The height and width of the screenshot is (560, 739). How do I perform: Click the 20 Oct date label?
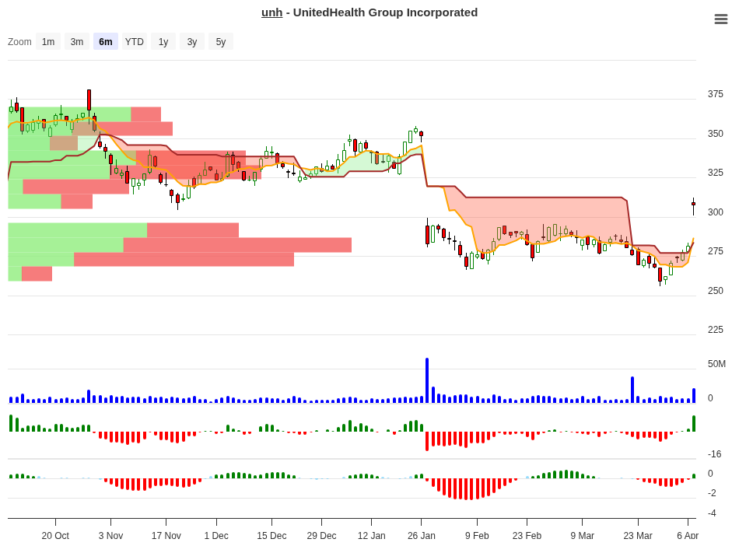[x=55, y=535]
